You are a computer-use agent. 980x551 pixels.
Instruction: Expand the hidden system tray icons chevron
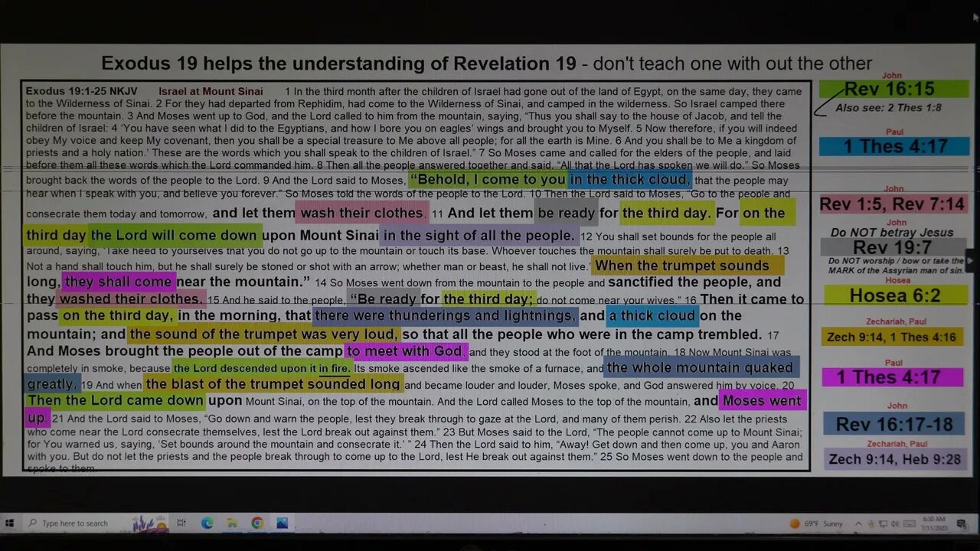click(858, 524)
